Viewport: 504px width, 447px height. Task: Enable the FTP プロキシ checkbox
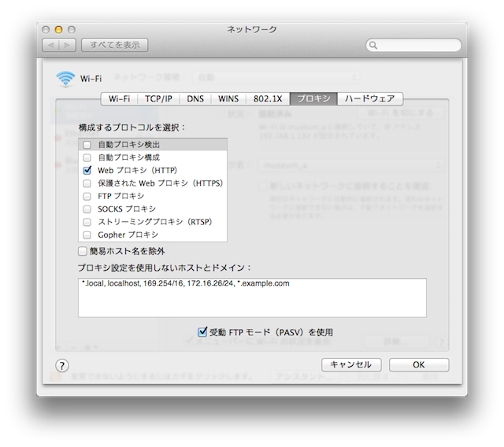click(x=87, y=196)
